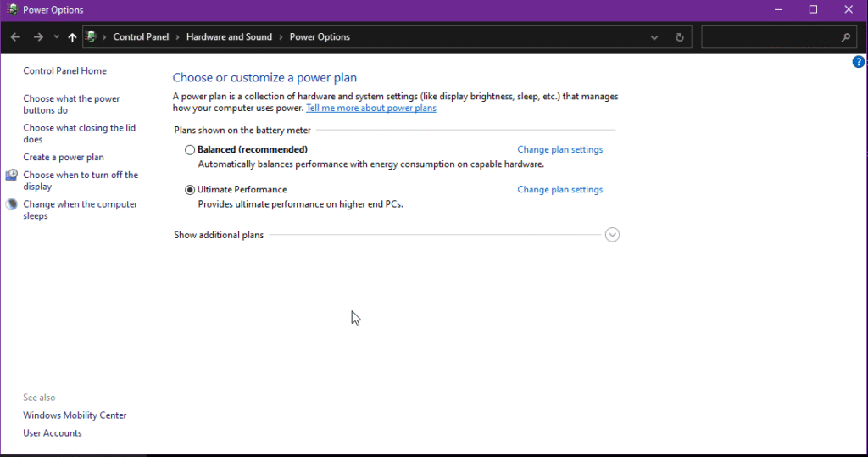
Task: Expand chevron after Control Panel breadcrumb
Action: point(178,37)
